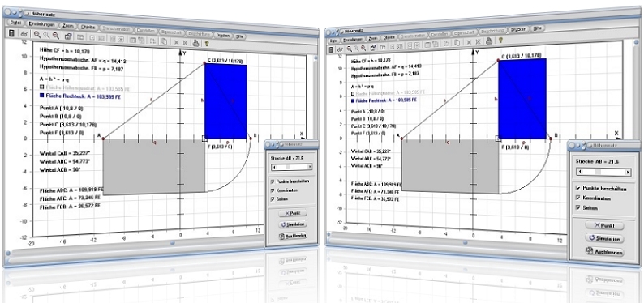The image size is (644, 303).
Task: Open the Datei menu in left window
Action: click(x=15, y=23)
